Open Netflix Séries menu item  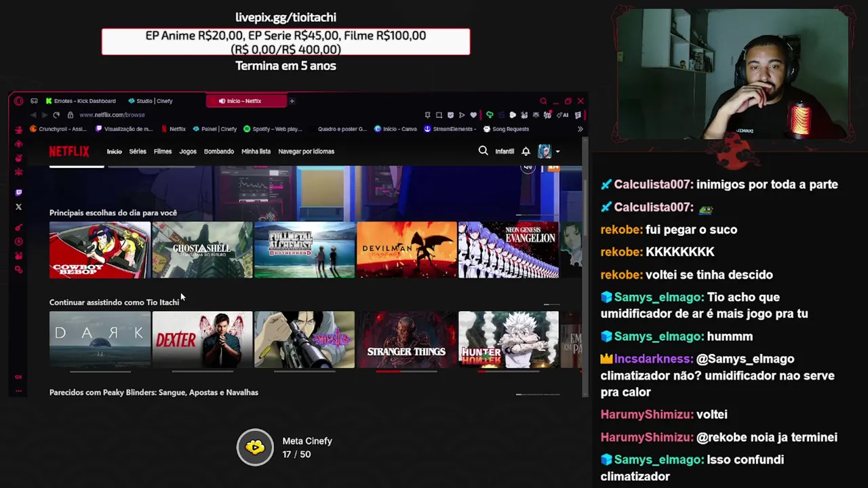(x=138, y=151)
